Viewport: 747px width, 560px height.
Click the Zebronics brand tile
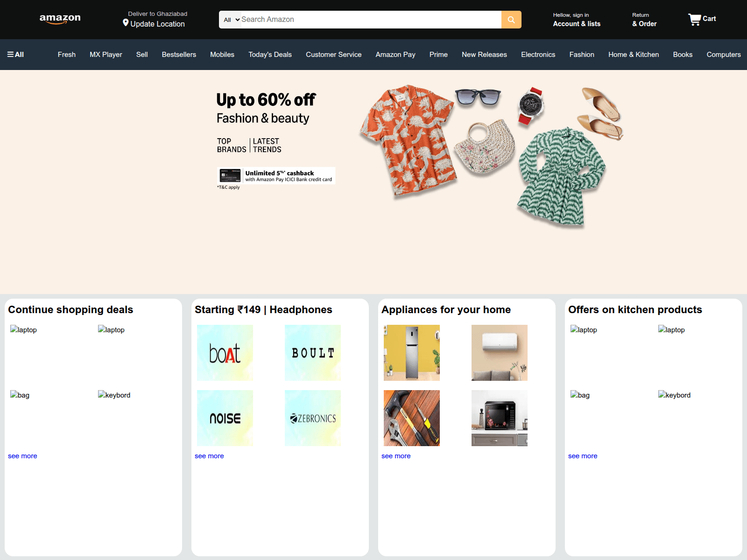313,418
